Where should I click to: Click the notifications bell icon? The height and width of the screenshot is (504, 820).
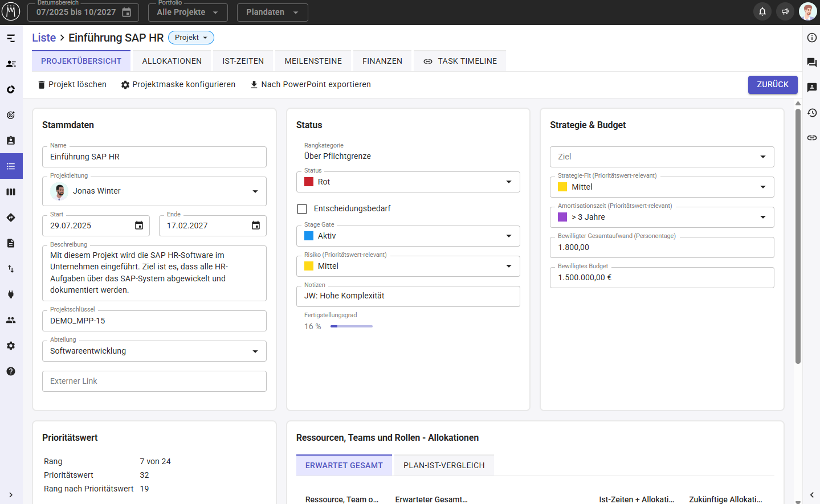point(762,11)
